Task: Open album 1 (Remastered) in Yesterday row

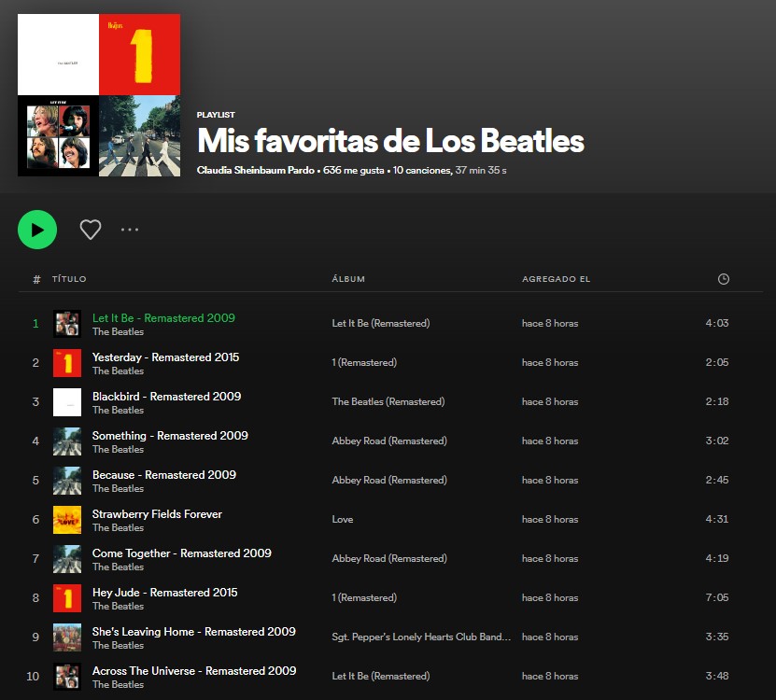Action: (364, 362)
